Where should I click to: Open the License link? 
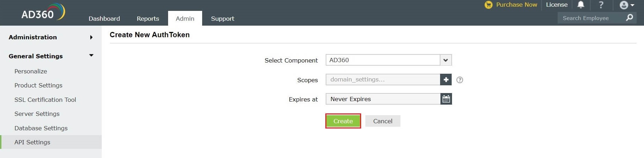tap(557, 5)
